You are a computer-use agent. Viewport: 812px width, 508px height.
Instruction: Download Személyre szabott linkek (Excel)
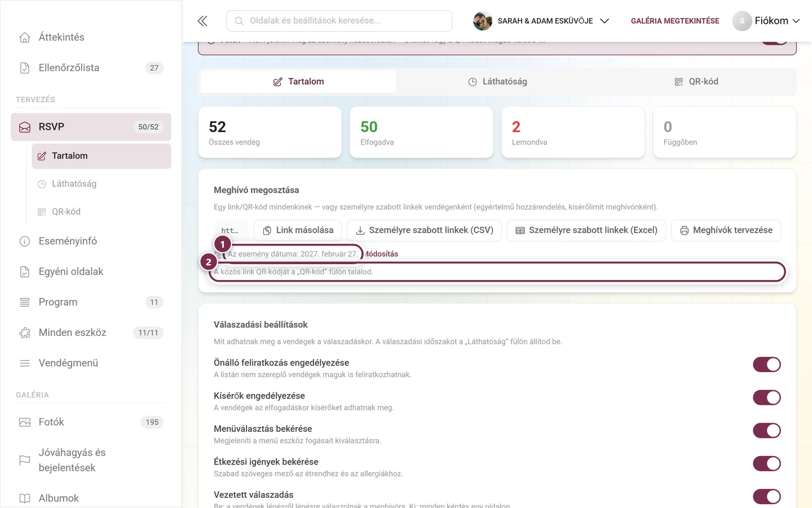(x=586, y=230)
